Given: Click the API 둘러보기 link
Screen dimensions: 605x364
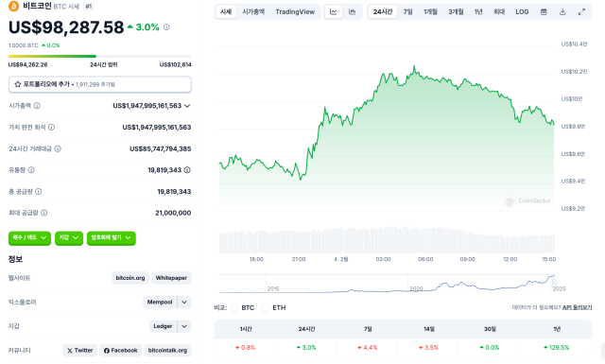Looking at the screenshot, I should coord(578,307).
